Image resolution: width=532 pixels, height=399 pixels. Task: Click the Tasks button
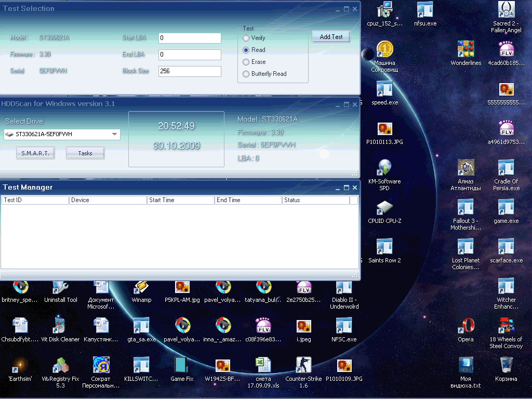pyautogui.click(x=85, y=153)
